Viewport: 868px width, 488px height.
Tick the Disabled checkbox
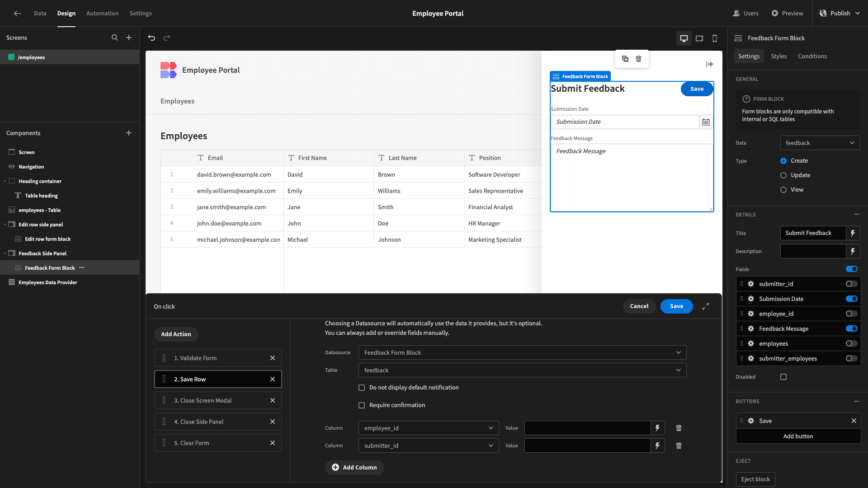[783, 377]
